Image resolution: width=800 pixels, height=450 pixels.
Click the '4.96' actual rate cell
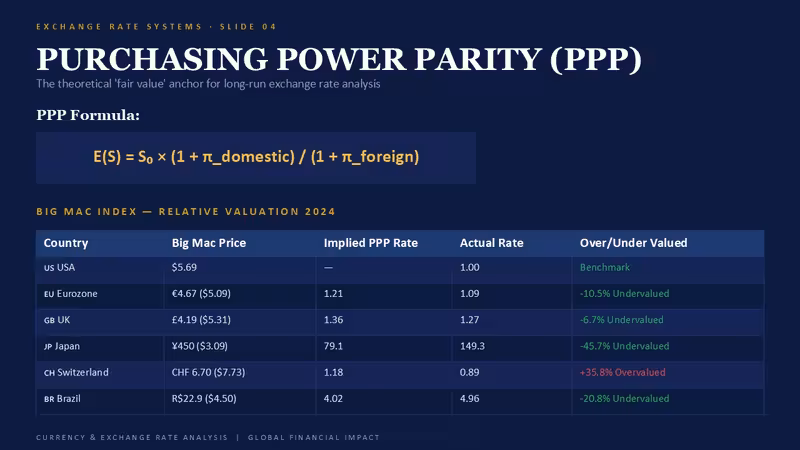coord(469,398)
